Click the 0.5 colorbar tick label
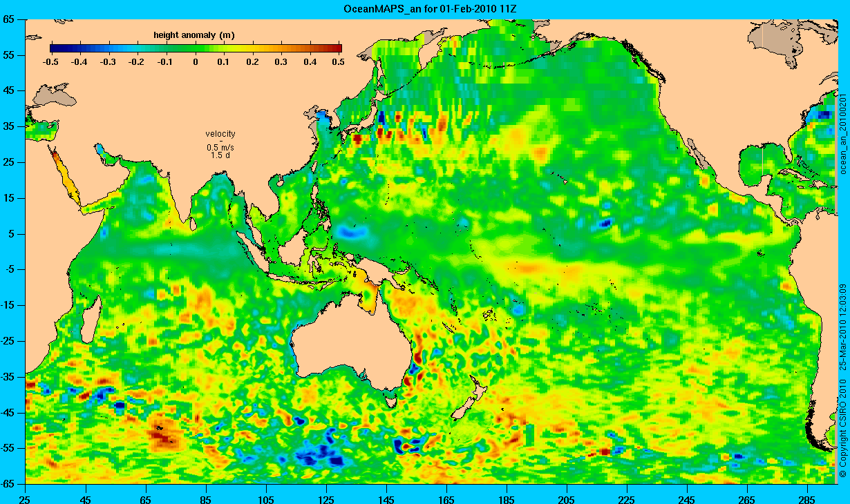The image size is (850, 504). click(x=338, y=62)
